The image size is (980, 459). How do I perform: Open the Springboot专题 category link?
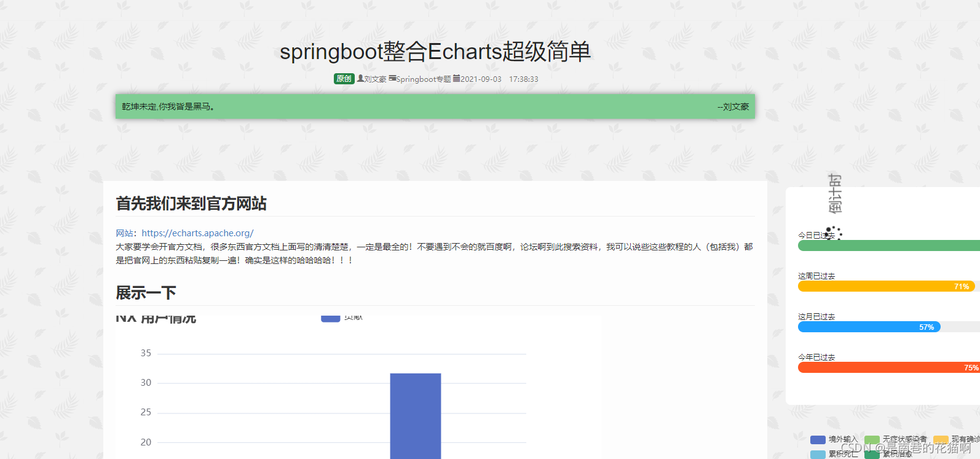424,79
